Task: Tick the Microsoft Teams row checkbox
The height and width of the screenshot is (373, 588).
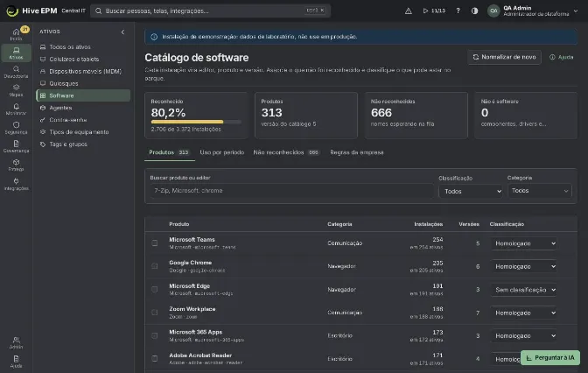Action: pos(155,243)
